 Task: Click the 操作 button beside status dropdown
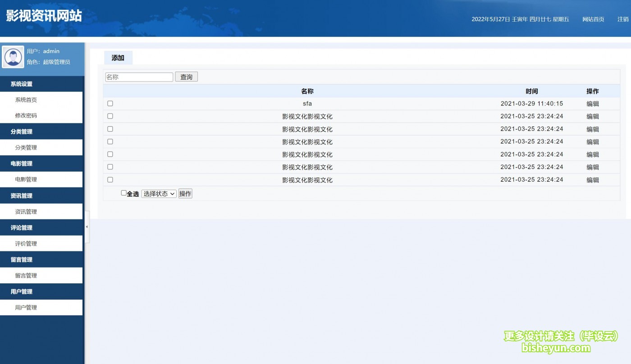(185, 194)
